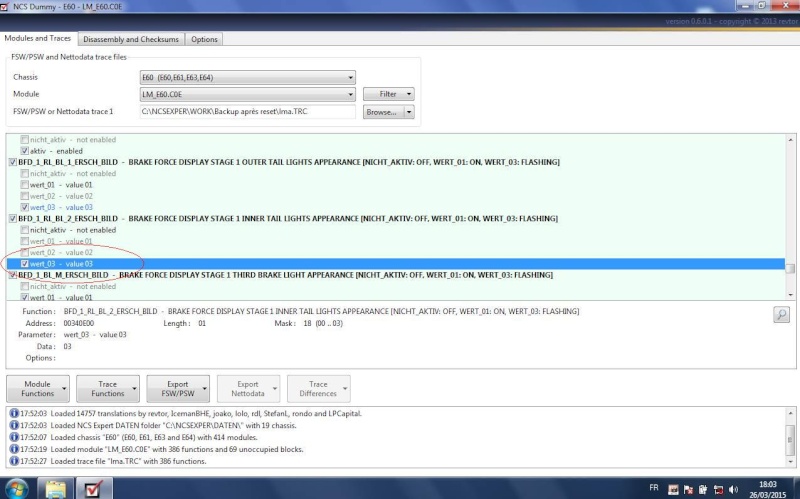This screenshot has width=800, height=499.
Task: Toggle the aktiv - enabled checkbox
Action: click(24, 151)
